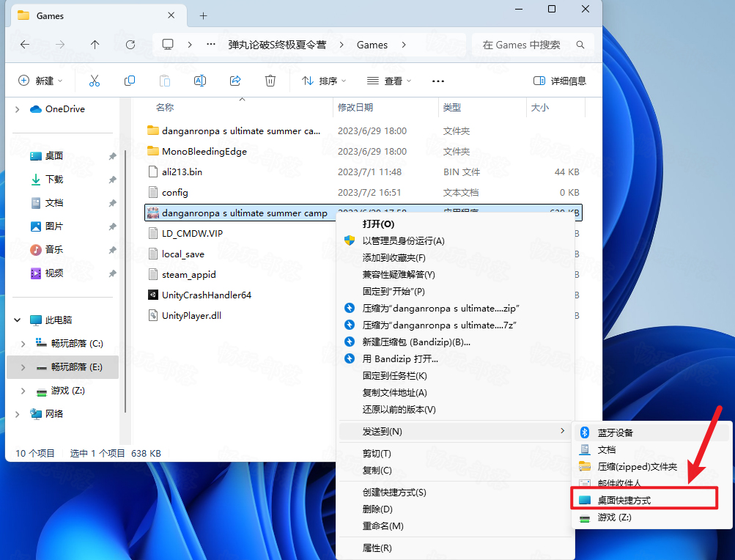Click the Paste clipboard icon
Viewport: 735px width, 560px height.
[165, 81]
